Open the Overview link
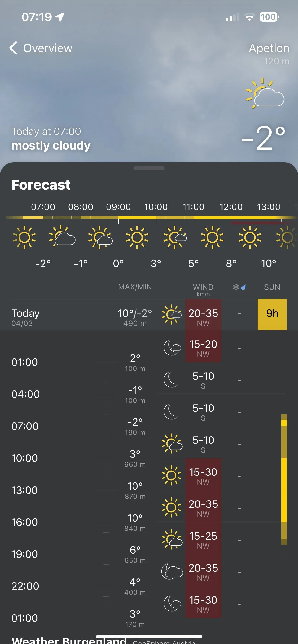Viewport: 298px width, 644px height. pos(48,48)
